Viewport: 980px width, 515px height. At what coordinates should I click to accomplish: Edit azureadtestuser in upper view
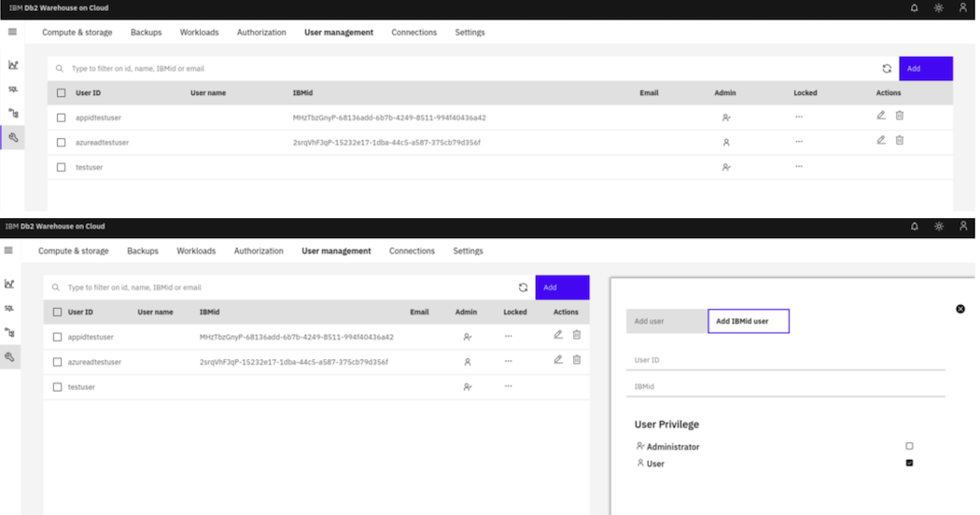pos(881,140)
